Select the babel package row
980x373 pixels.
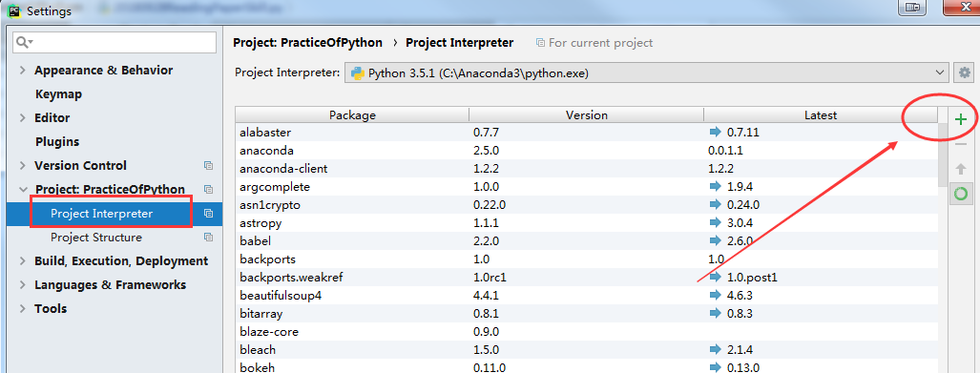pyautogui.click(x=586, y=241)
